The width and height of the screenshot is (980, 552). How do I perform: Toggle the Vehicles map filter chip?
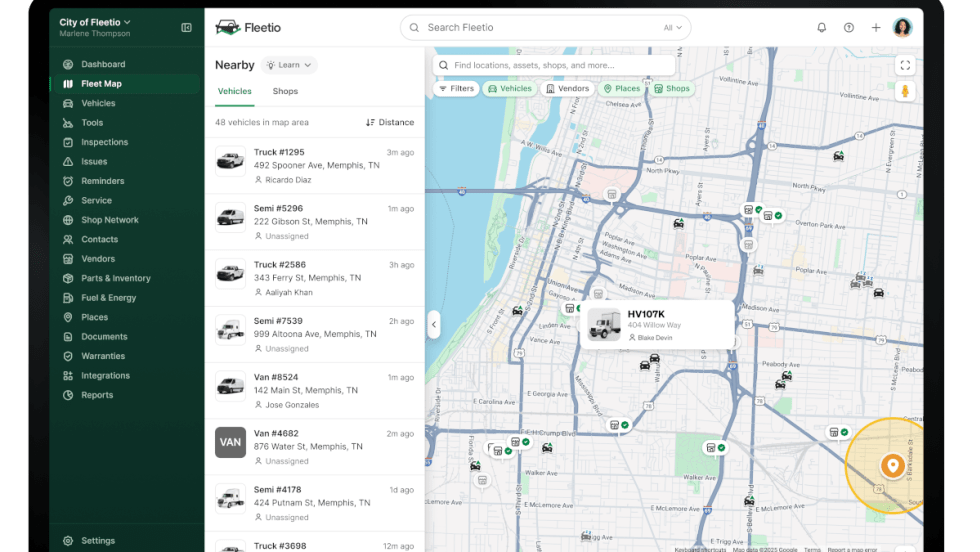[x=510, y=89]
